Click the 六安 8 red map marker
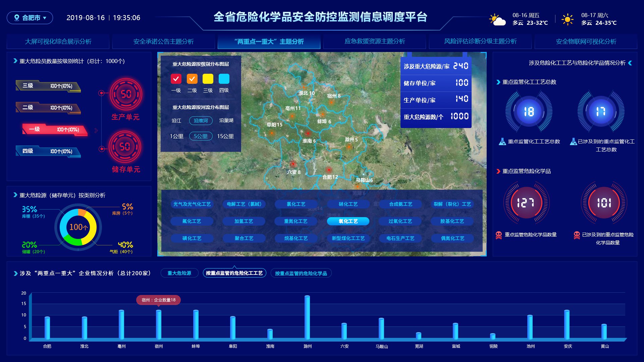The height and width of the screenshot is (362, 644). click(x=293, y=164)
